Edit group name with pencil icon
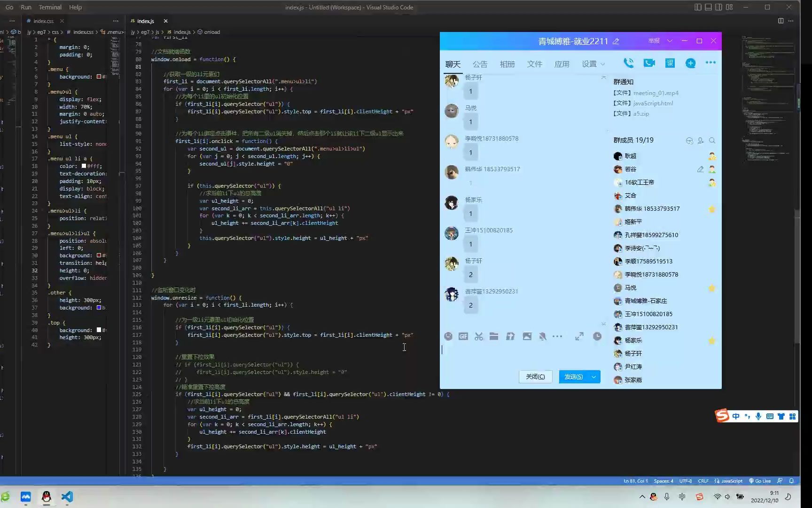 [616, 41]
